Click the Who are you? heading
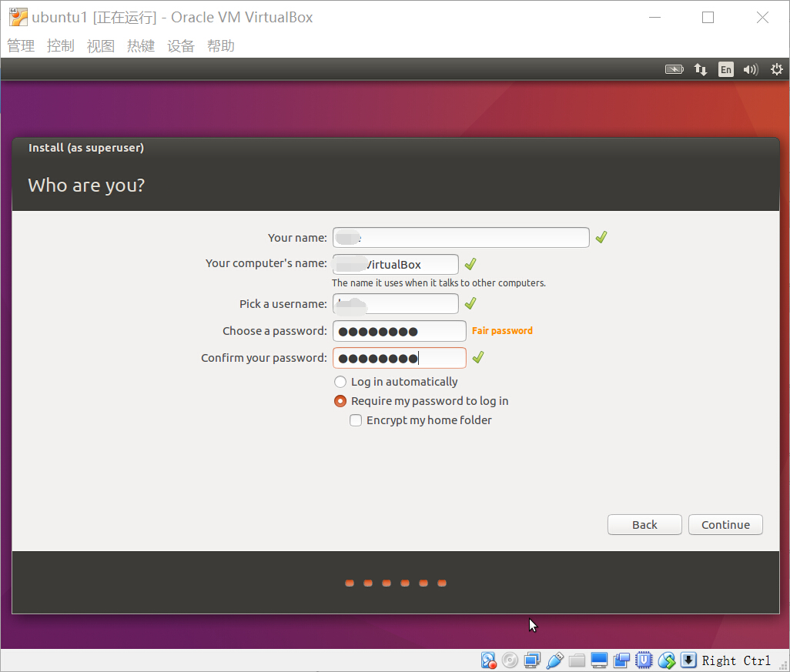790x672 pixels. pyautogui.click(x=86, y=186)
